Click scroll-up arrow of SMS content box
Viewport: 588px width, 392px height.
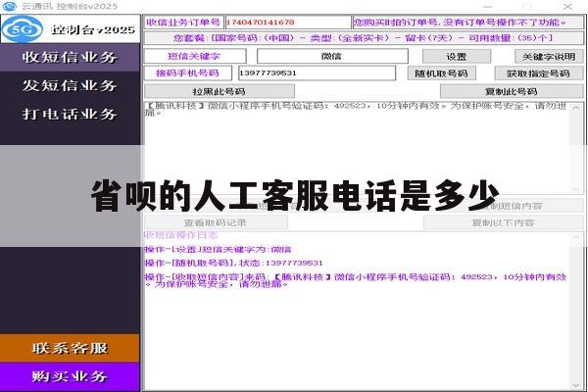pos(576,108)
